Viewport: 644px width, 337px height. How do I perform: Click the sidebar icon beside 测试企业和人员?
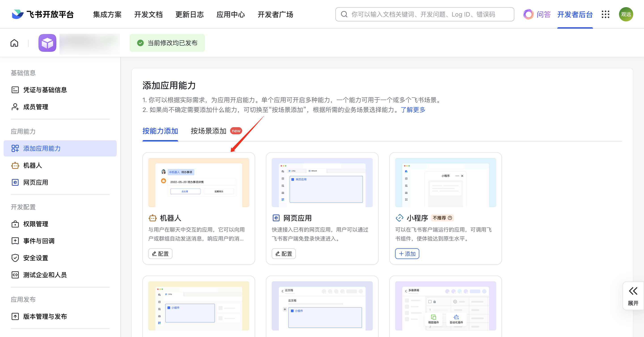click(15, 275)
